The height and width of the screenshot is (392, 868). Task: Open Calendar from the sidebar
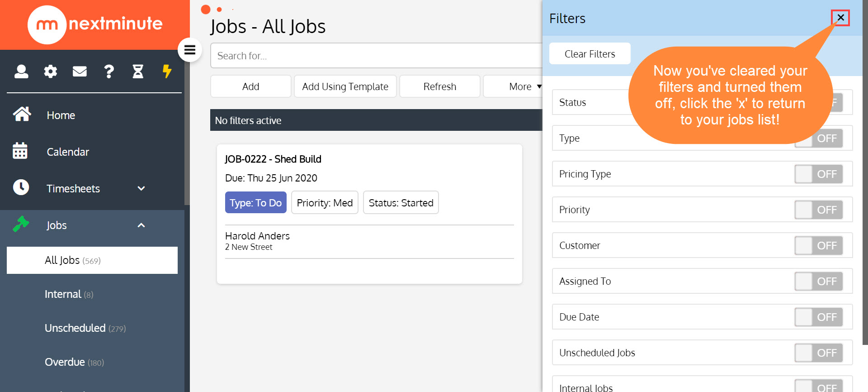pyautogui.click(x=68, y=152)
